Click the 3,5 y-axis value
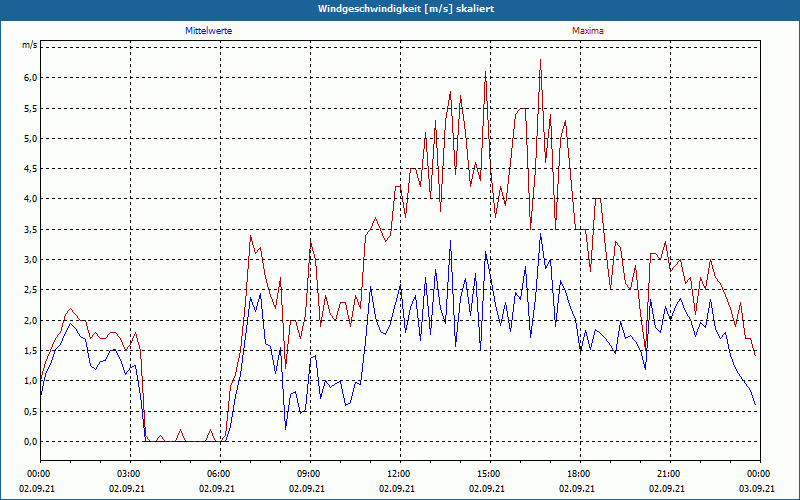The width and height of the screenshot is (800, 500). (31, 230)
